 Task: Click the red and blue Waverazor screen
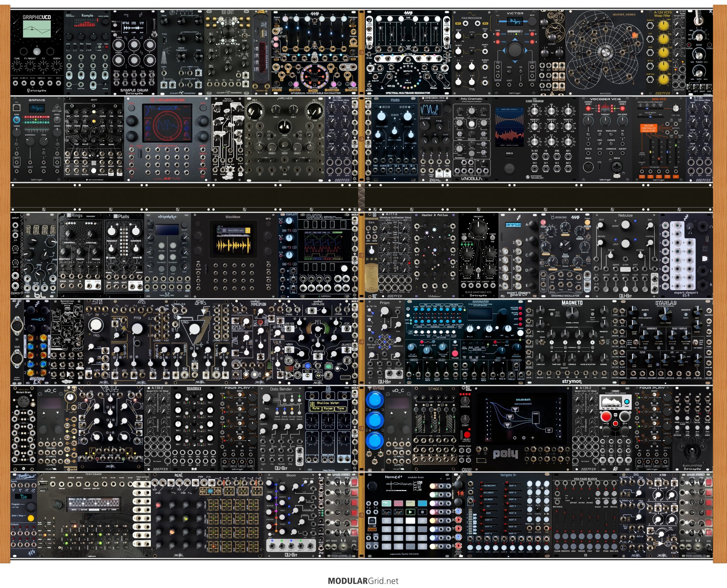click(x=167, y=124)
